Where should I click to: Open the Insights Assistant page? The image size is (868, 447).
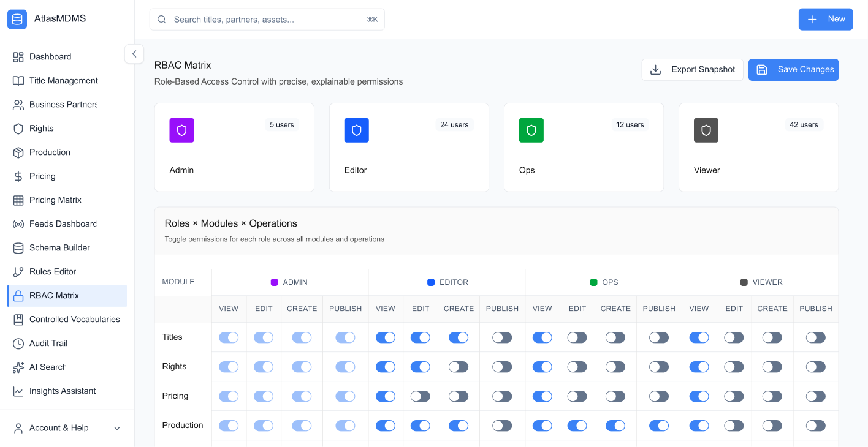[x=62, y=391]
